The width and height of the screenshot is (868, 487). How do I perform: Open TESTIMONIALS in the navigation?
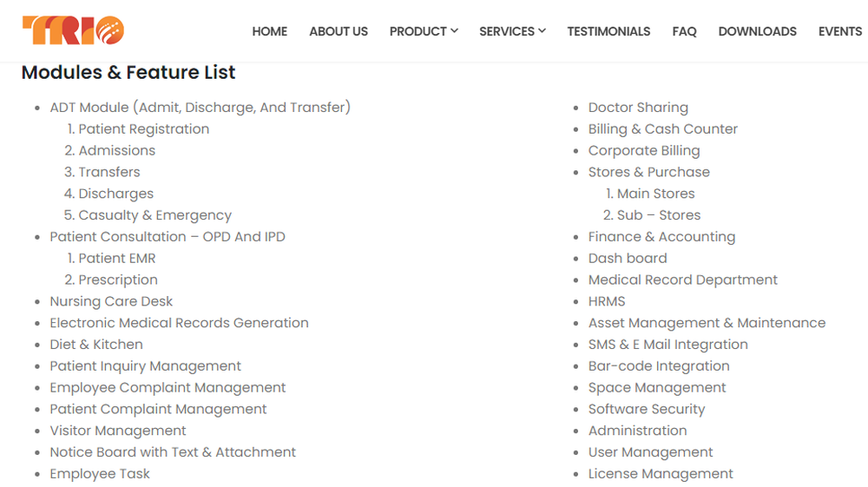(608, 31)
